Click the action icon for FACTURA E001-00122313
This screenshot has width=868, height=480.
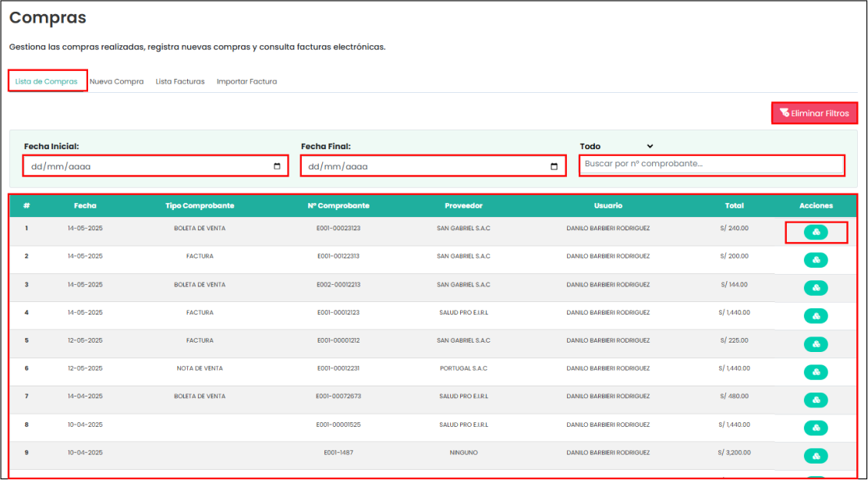click(816, 260)
